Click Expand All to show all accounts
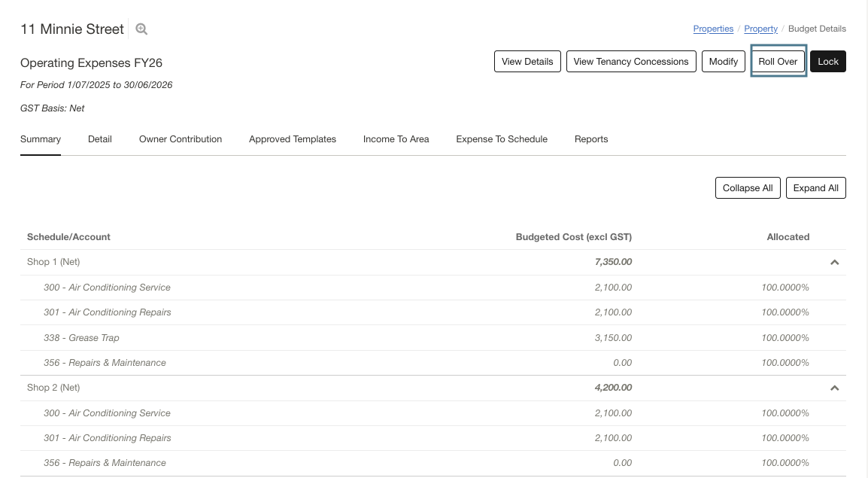 tap(815, 187)
